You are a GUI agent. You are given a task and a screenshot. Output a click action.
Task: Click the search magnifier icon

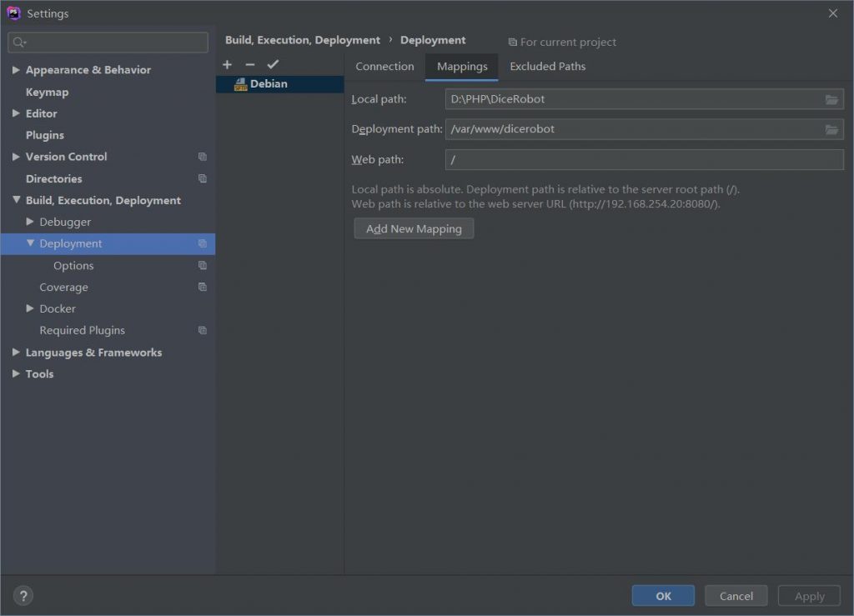19,42
